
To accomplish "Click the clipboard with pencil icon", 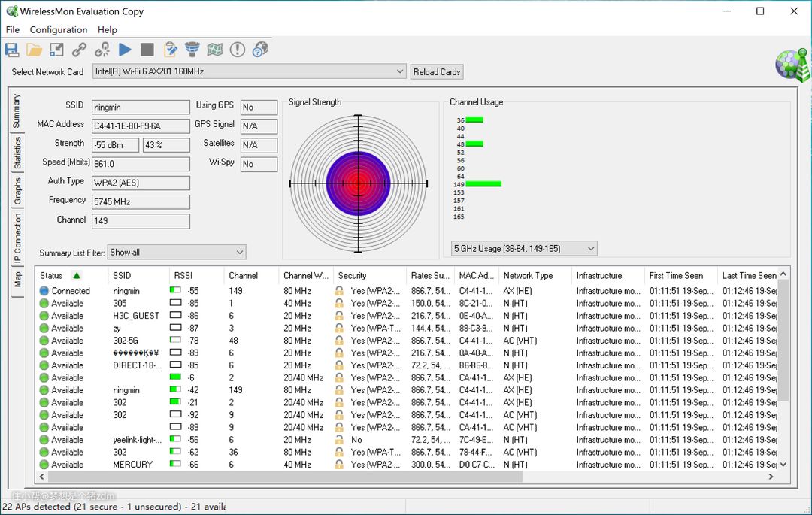I will pos(170,50).
